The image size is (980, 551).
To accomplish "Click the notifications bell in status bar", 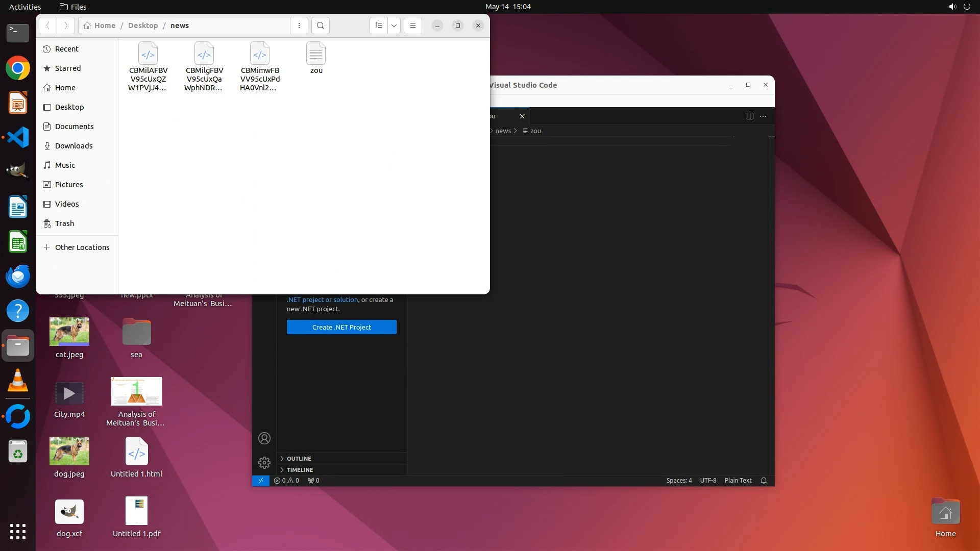I will [x=764, y=481].
